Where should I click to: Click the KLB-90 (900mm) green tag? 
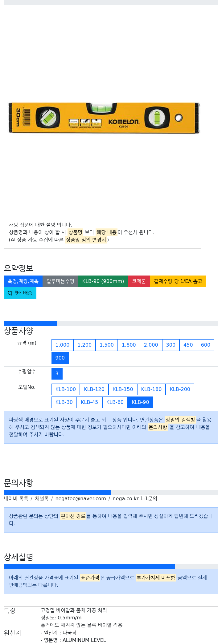coord(103,281)
